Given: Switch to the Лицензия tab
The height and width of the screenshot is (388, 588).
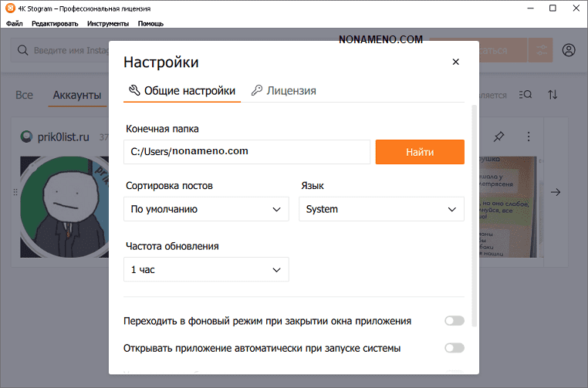Looking at the screenshot, I should (x=283, y=90).
